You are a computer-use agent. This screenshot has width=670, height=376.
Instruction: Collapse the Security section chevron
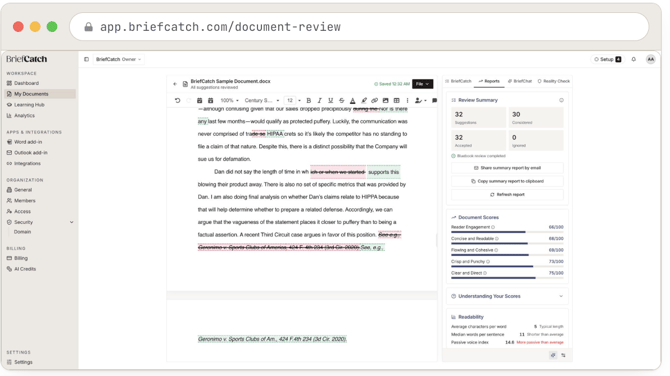[71, 222]
